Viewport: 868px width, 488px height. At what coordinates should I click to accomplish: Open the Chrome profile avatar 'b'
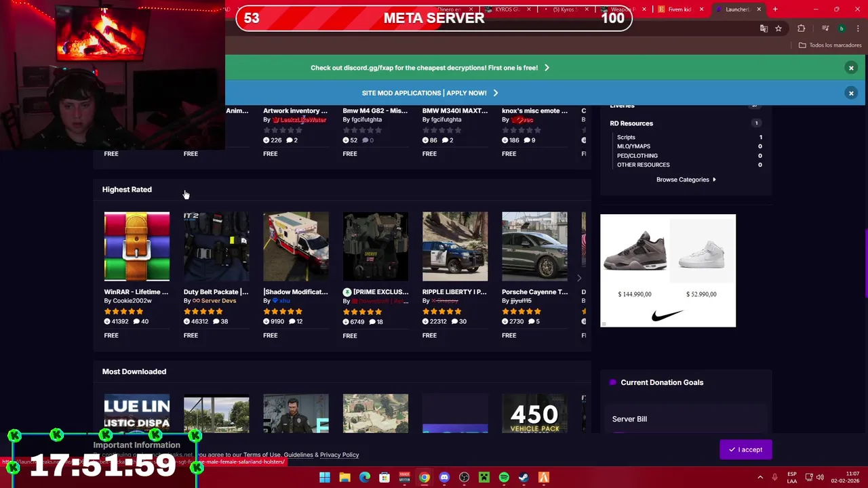[842, 28]
